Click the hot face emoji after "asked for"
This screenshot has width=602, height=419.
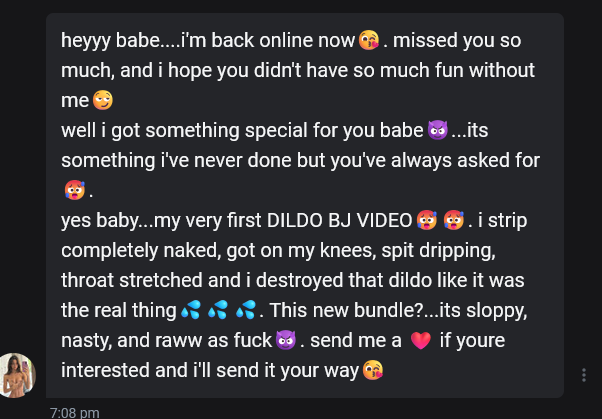(x=75, y=190)
